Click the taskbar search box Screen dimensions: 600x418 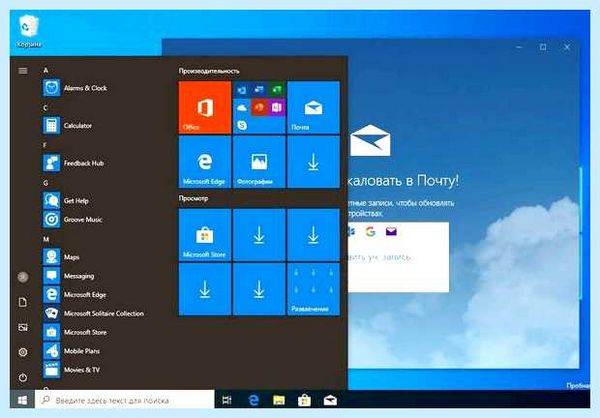[x=125, y=400]
